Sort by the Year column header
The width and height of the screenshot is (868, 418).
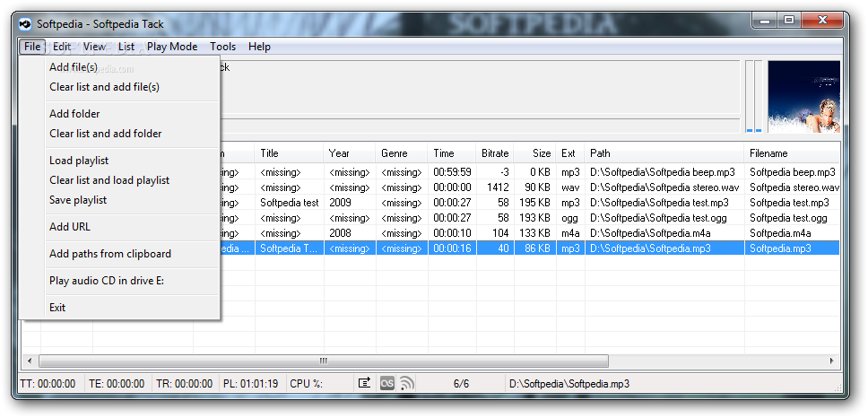pos(350,153)
